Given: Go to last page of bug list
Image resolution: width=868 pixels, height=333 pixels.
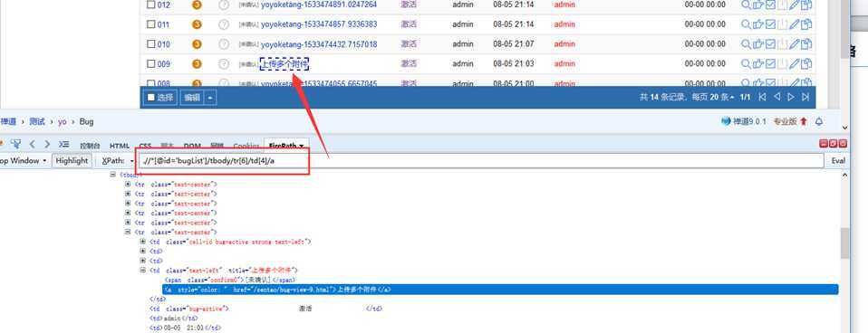Looking at the screenshot, I should [805, 97].
